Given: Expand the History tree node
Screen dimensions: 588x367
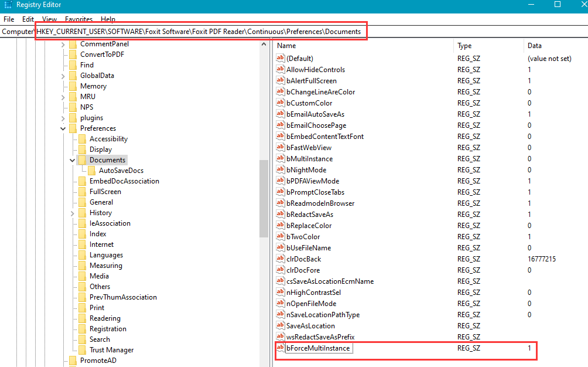Looking at the screenshot, I should pyautogui.click(x=73, y=213).
